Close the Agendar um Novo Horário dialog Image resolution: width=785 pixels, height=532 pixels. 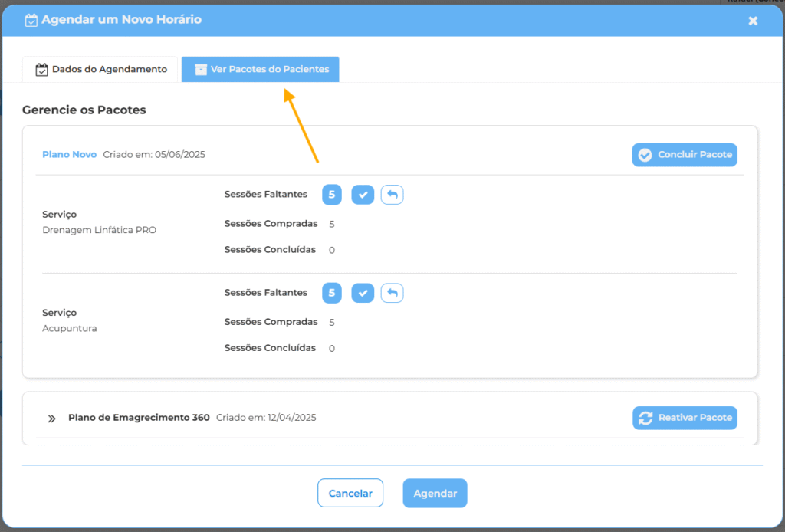(753, 21)
